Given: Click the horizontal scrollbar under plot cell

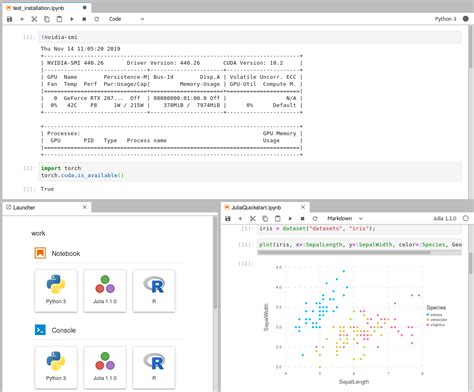Looking at the screenshot, I should click(x=344, y=252).
